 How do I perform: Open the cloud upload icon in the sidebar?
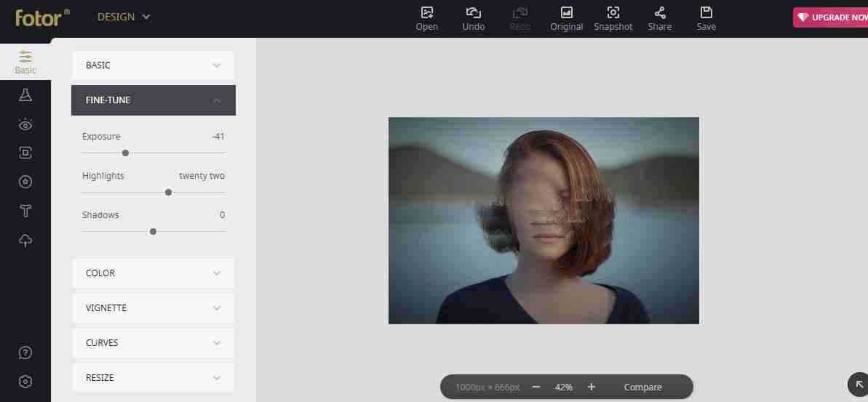[x=25, y=240]
